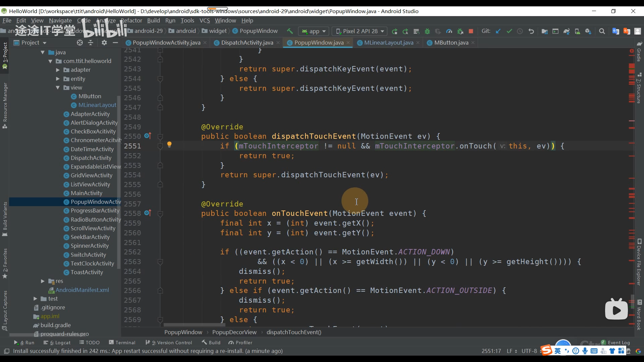Image resolution: width=644 pixels, height=362 pixels.
Task: Toggle the Build Variants side panel
Action: [x=5, y=219]
